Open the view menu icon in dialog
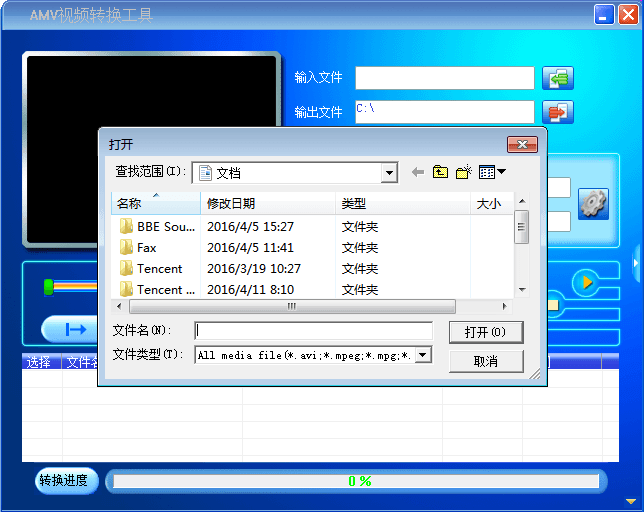 point(492,172)
